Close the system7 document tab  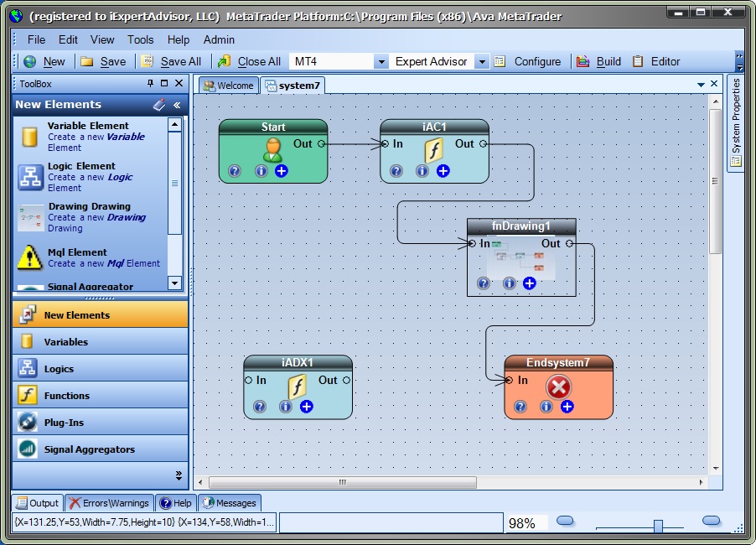714,84
